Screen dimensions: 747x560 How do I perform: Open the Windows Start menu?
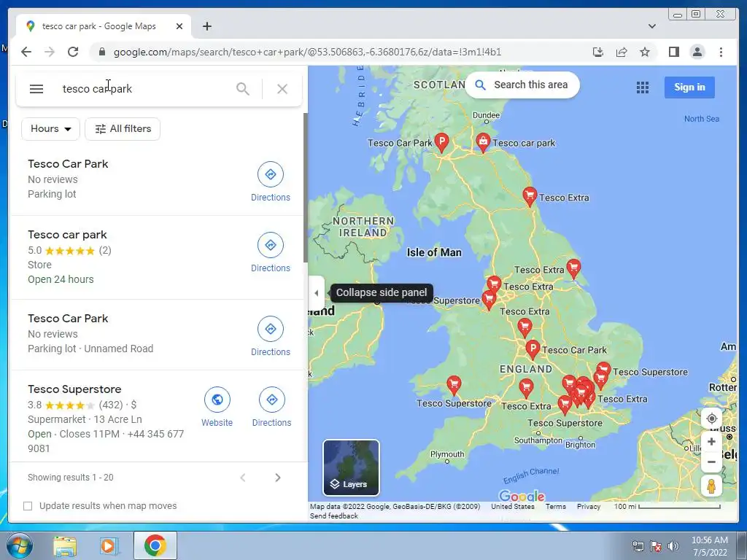20,545
